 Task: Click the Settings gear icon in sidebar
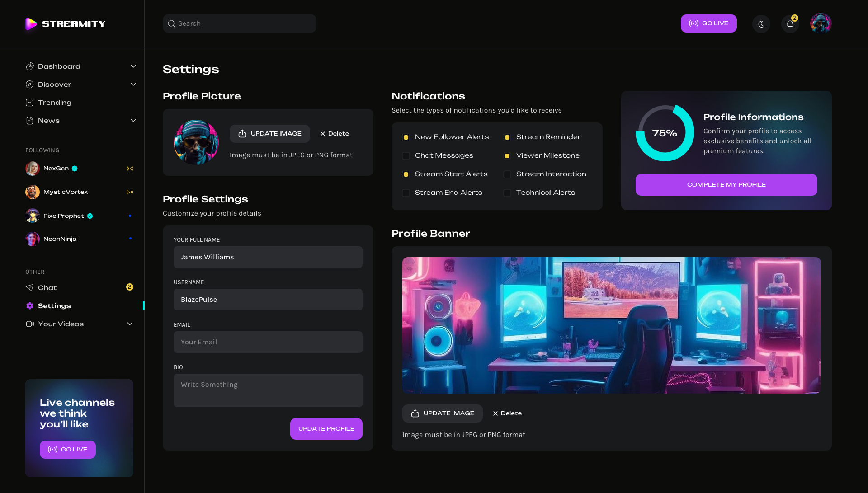[30, 305]
